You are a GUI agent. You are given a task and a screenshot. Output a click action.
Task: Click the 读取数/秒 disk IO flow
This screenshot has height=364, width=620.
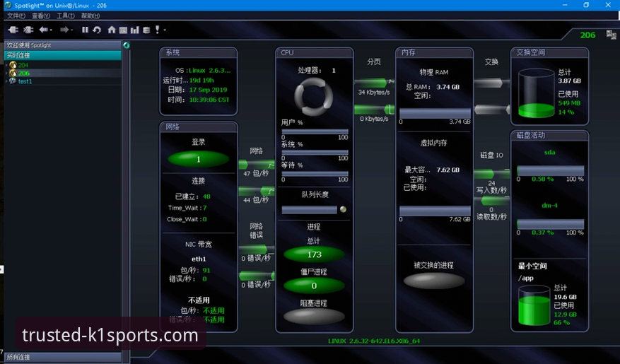(x=492, y=201)
